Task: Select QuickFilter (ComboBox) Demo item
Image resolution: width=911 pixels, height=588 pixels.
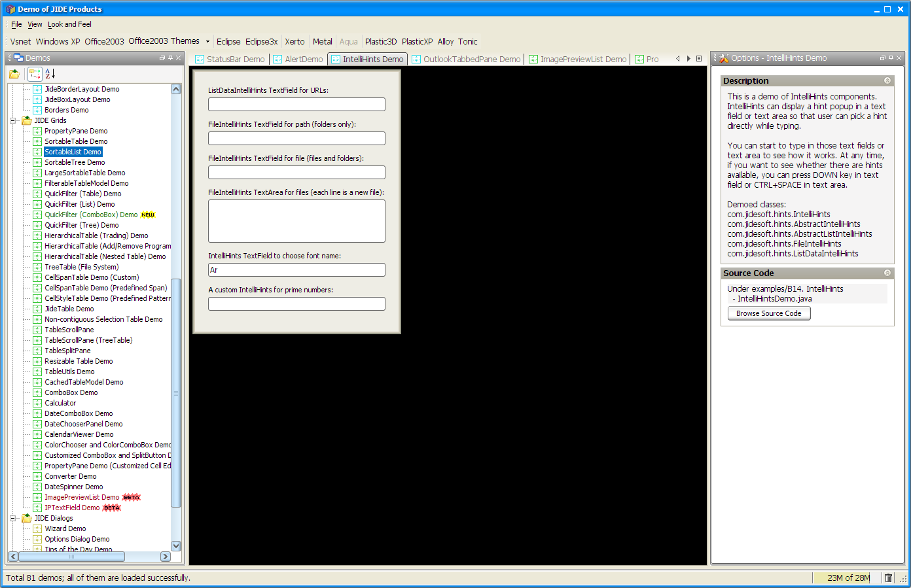Action: tap(91, 215)
